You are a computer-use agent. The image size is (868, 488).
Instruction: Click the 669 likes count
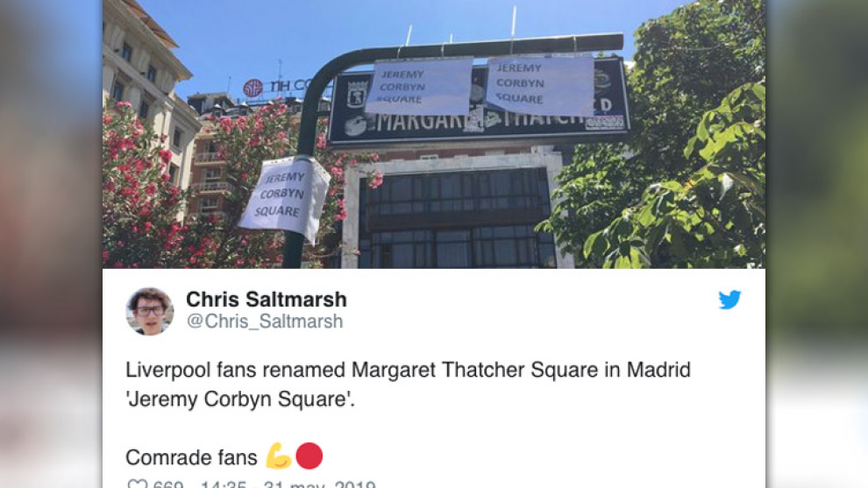pyautogui.click(x=168, y=484)
